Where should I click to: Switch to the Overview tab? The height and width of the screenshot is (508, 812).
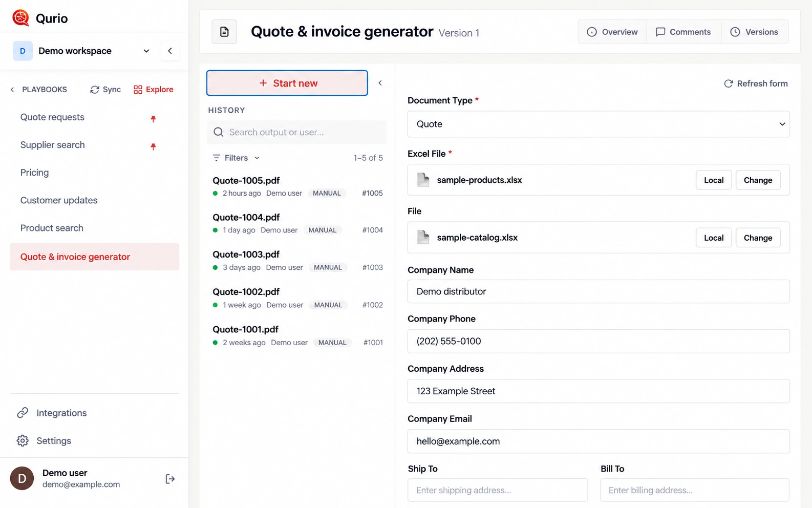pos(612,32)
